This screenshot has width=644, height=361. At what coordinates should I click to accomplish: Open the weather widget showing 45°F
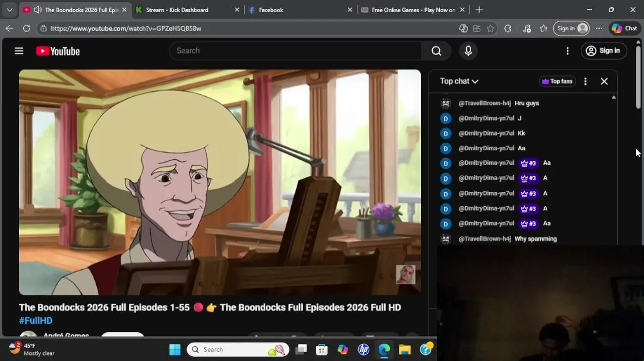pos(32,349)
